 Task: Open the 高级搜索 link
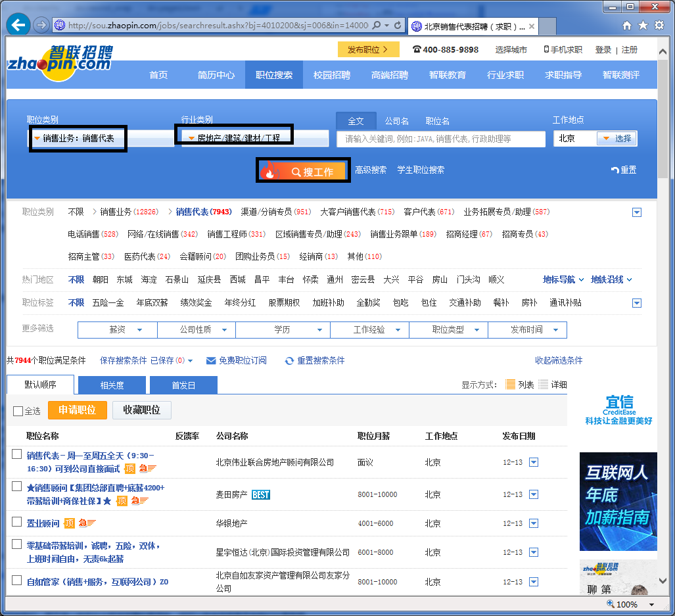click(x=371, y=170)
